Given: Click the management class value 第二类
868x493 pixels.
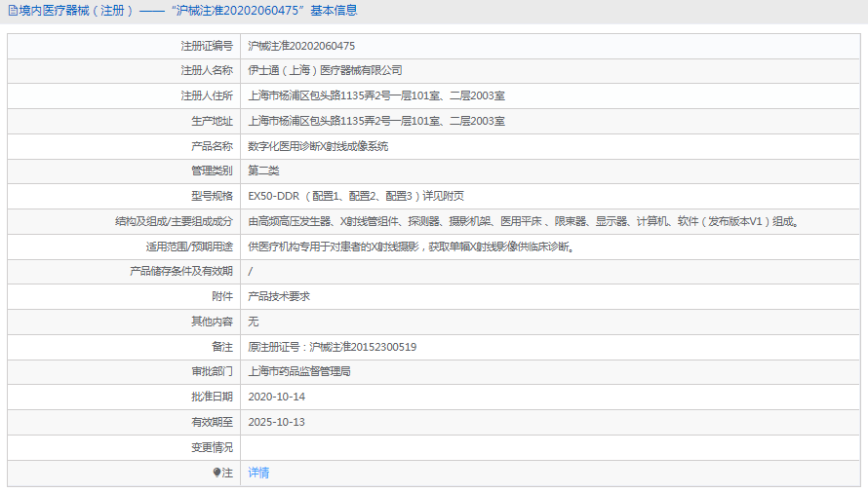Looking at the screenshot, I should click(263, 171).
